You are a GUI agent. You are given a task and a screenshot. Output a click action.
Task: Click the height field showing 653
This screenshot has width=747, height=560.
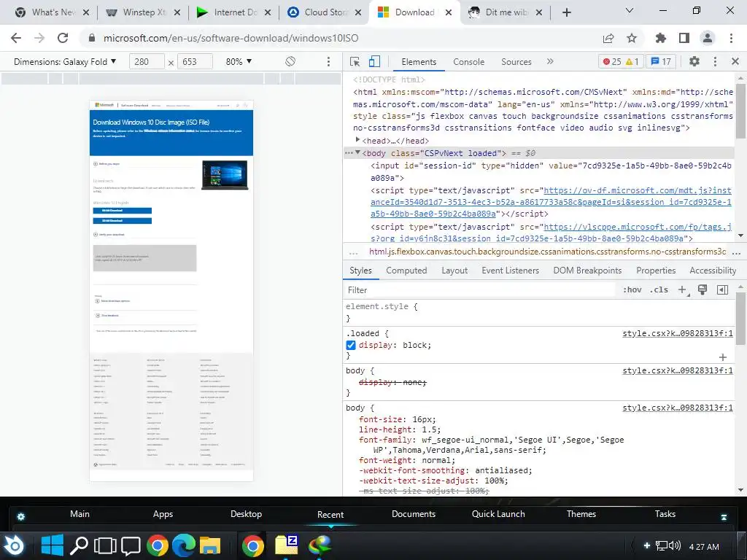point(194,62)
